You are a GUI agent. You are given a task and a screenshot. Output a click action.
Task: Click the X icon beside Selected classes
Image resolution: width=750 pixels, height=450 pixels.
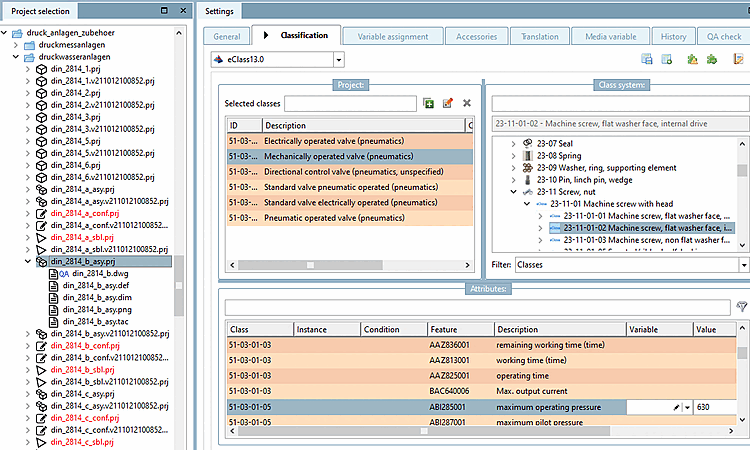click(466, 104)
